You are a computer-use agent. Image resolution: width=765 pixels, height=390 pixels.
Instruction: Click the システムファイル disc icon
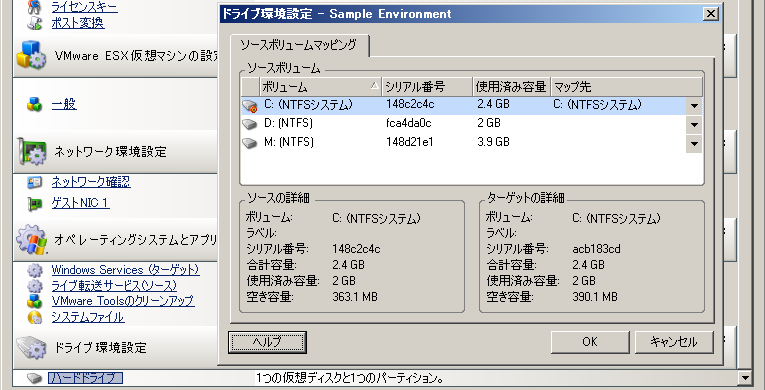(35, 317)
